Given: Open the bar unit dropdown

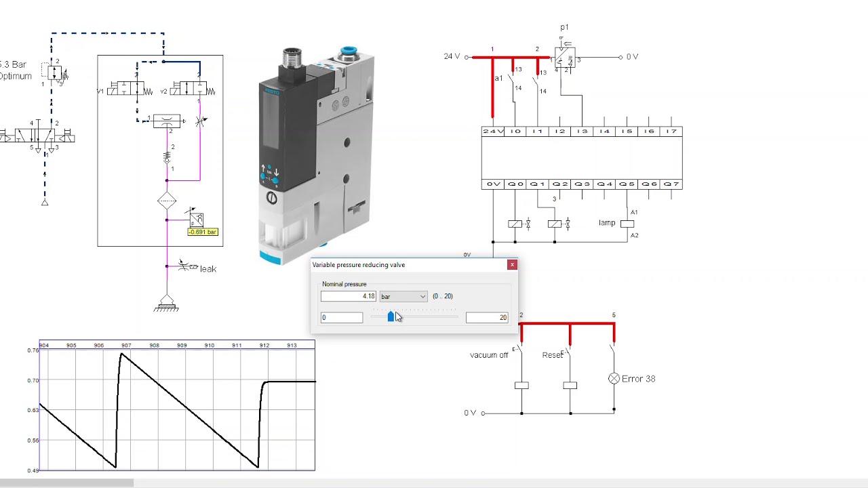Looking at the screenshot, I should (x=403, y=297).
